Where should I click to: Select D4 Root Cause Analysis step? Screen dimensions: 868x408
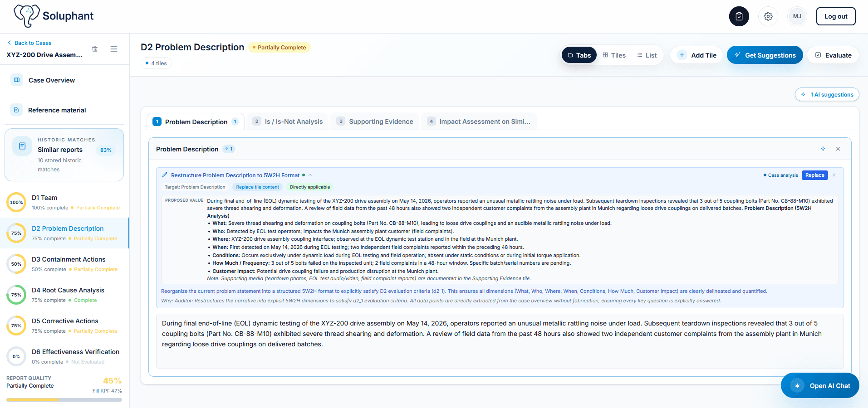click(64, 295)
